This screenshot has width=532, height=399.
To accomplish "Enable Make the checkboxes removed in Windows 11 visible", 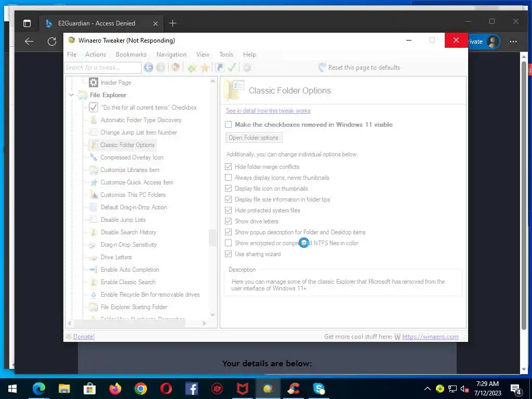I will (x=229, y=125).
